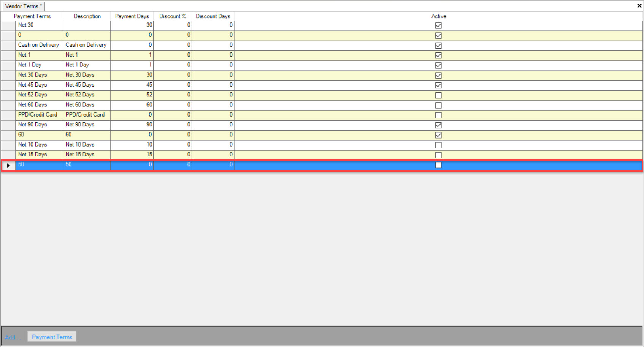Click Payment Days value 90

[x=132, y=125]
